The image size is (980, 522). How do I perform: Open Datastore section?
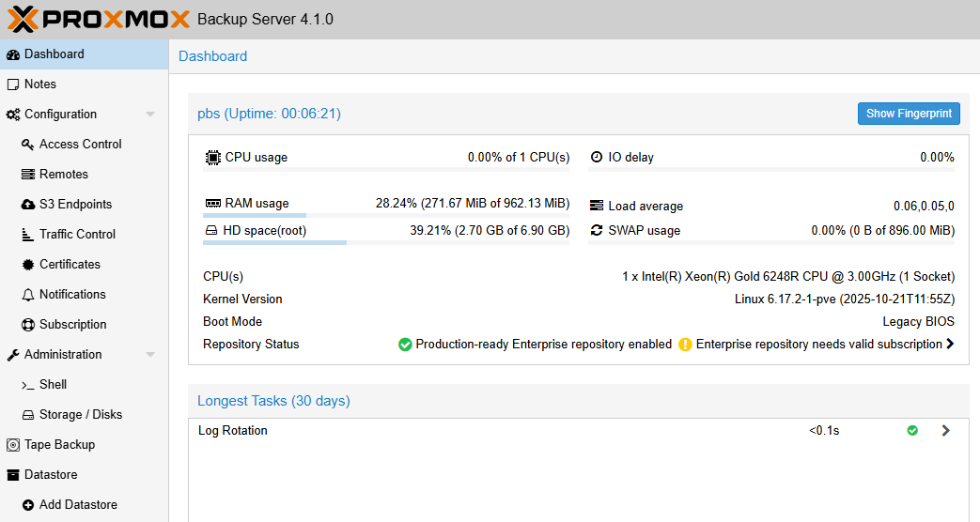click(85, 474)
